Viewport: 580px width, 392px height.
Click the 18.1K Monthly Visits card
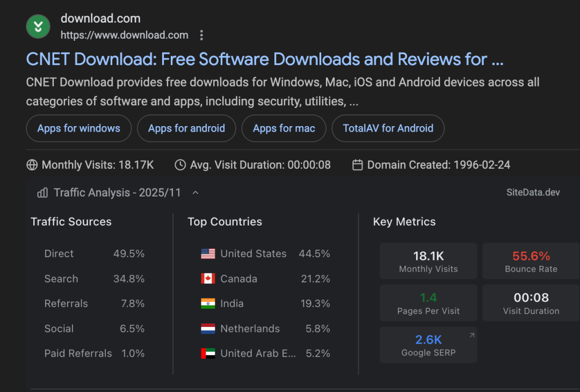tap(429, 261)
